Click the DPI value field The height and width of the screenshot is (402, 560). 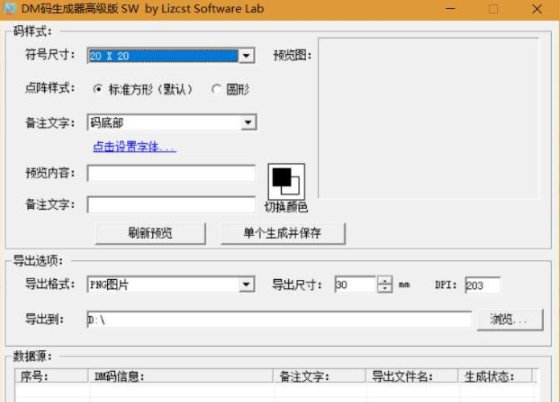coord(482,285)
